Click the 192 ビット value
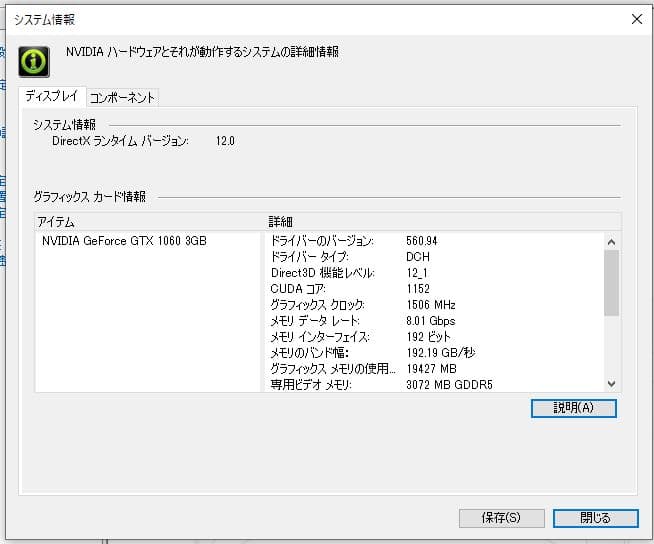The height and width of the screenshot is (544, 654). (x=428, y=337)
